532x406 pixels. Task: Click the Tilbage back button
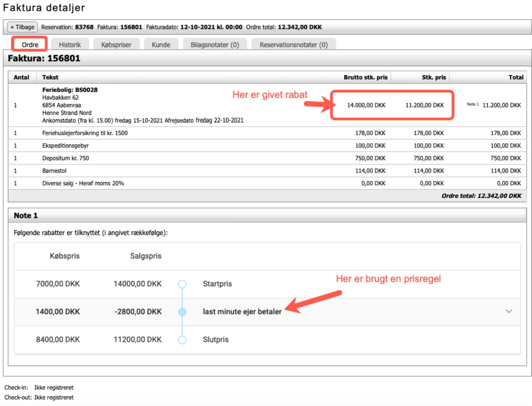point(22,27)
